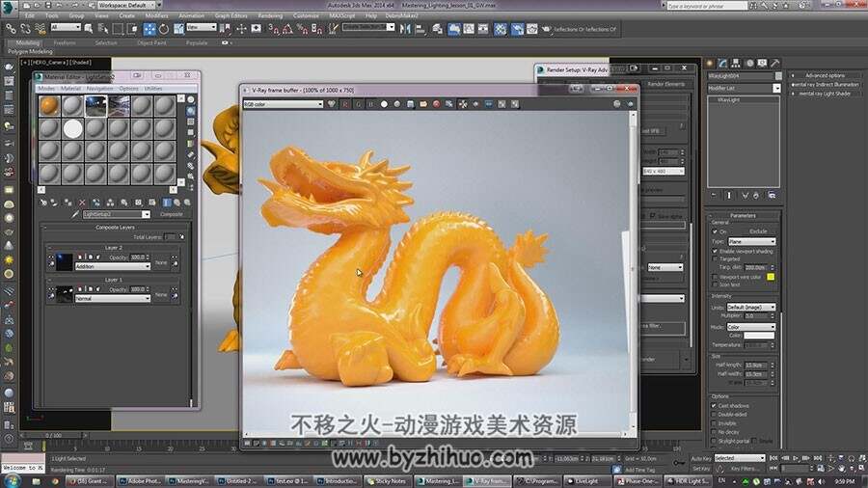The image size is (868, 488).
Task: Open the Hierarchy command panel tab
Action: [x=736, y=63]
